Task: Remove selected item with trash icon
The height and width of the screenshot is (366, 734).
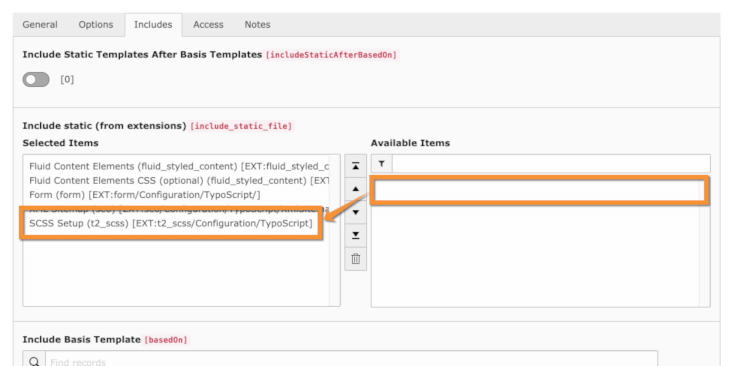Action: [x=356, y=259]
